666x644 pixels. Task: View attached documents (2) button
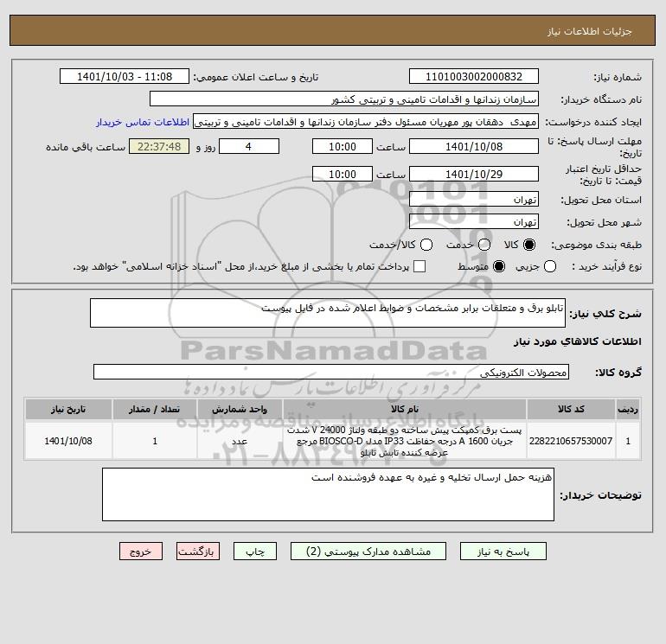click(368, 551)
